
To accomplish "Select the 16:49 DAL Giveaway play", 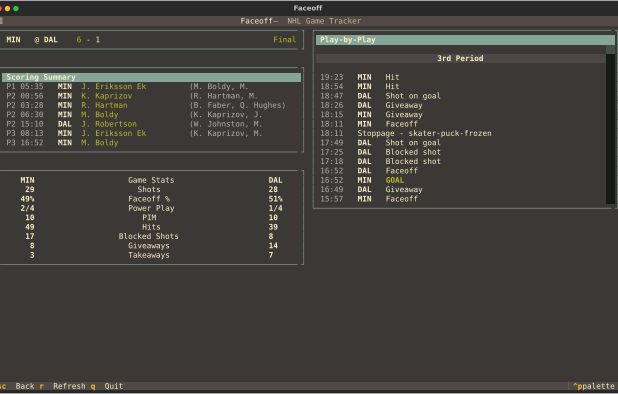I will point(461,190).
